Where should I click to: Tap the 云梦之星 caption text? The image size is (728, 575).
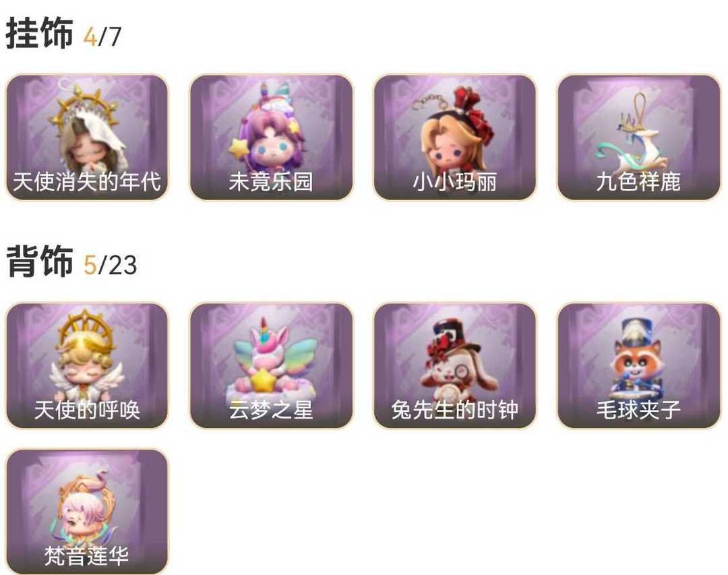271,410
